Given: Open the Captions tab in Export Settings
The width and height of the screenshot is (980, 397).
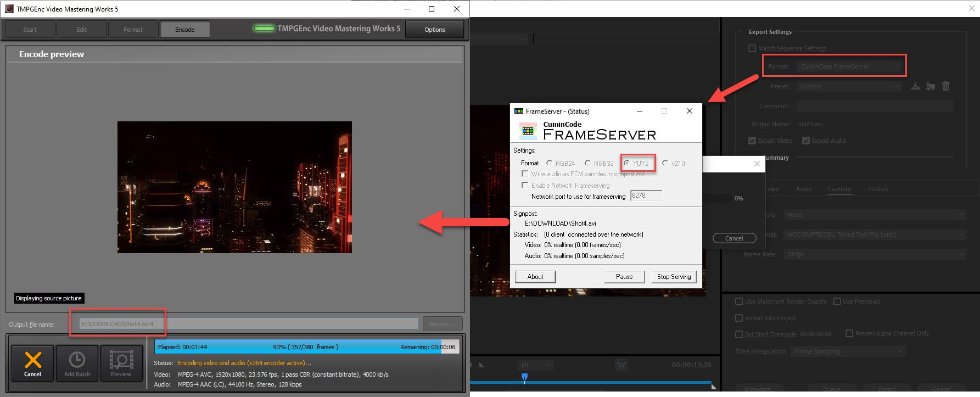Looking at the screenshot, I should click(x=839, y=189).
